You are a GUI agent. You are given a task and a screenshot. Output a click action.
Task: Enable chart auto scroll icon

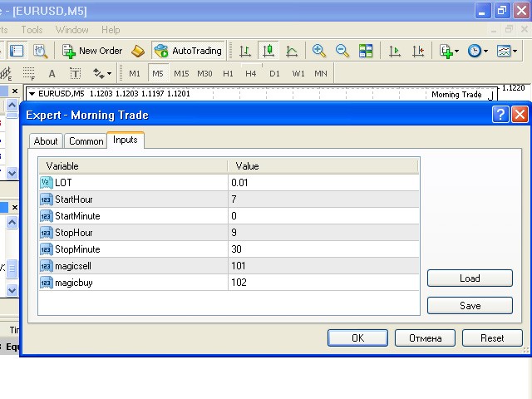tap(394, 52)
